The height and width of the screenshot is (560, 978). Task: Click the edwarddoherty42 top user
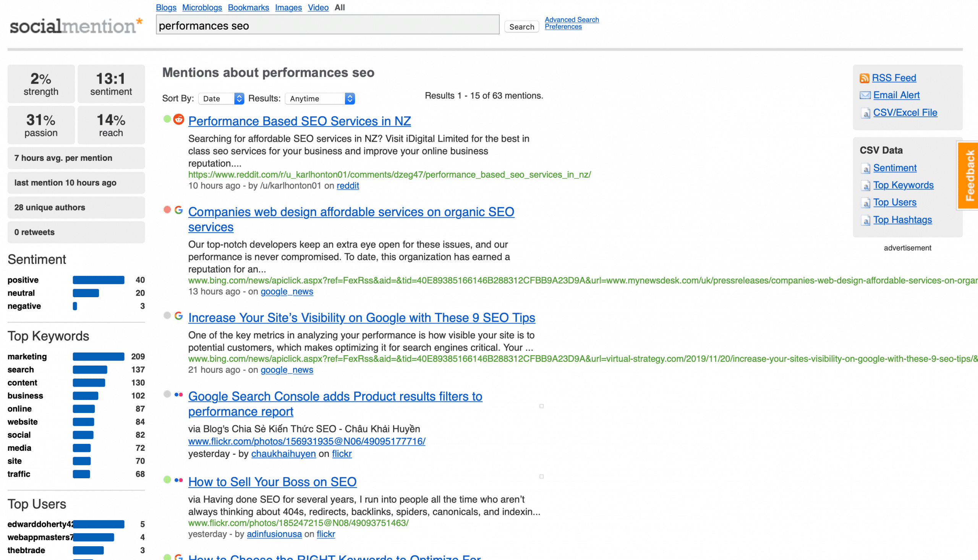(x=40, y=524)
